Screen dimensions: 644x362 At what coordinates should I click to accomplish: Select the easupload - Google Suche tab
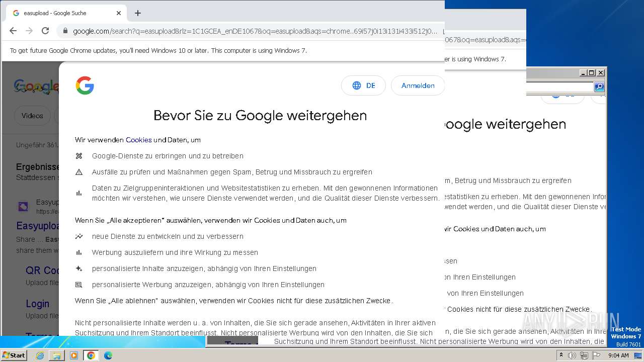(x=66, y=13)
